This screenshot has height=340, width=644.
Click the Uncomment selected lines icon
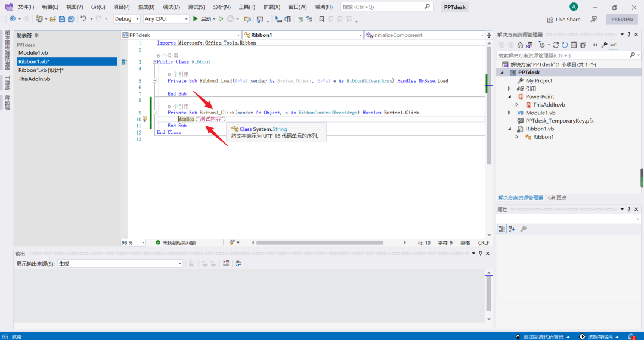click(310, 19)
